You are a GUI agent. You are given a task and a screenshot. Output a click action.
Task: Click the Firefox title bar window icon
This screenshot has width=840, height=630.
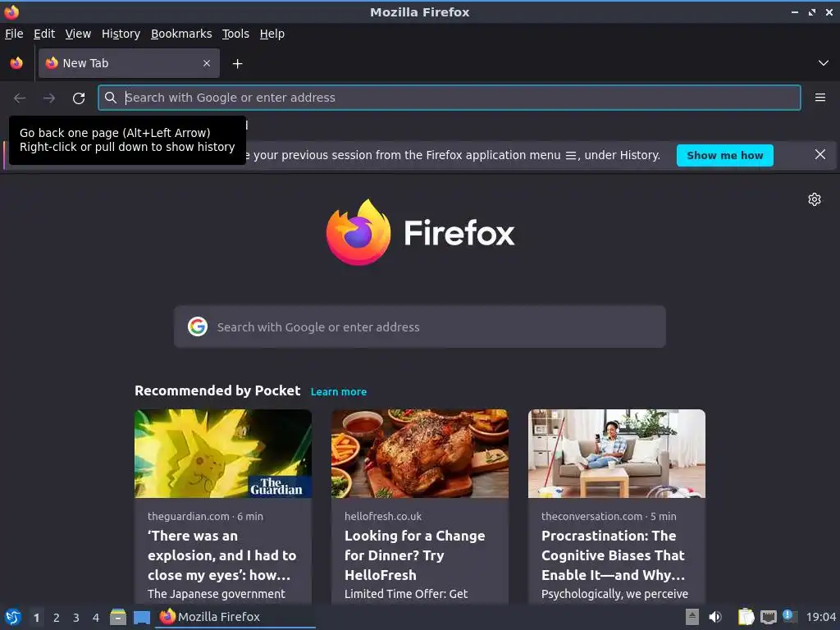point(11,11)
